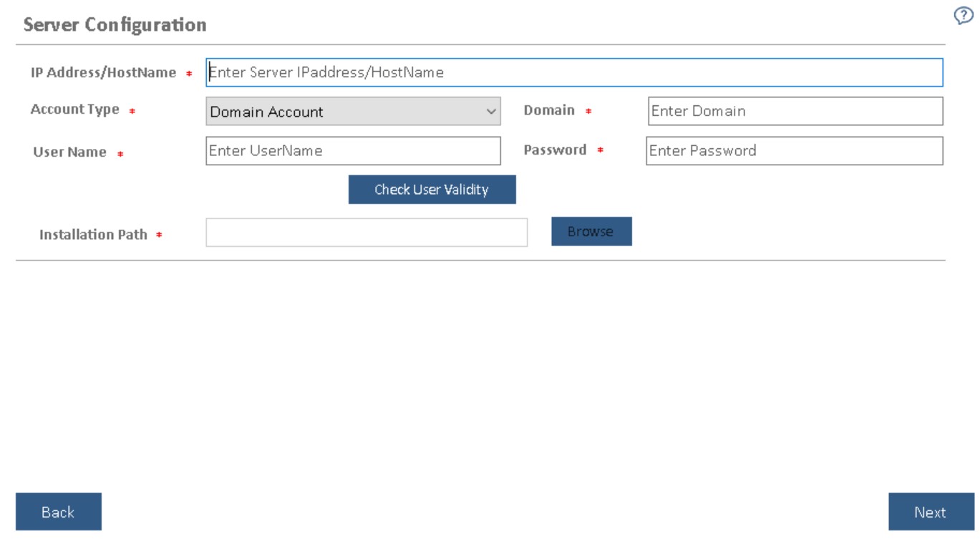Image resolution: width=980 pixels, height=539 pixels.
Task: Click the Enter UserName field
Action: [353, 151]
